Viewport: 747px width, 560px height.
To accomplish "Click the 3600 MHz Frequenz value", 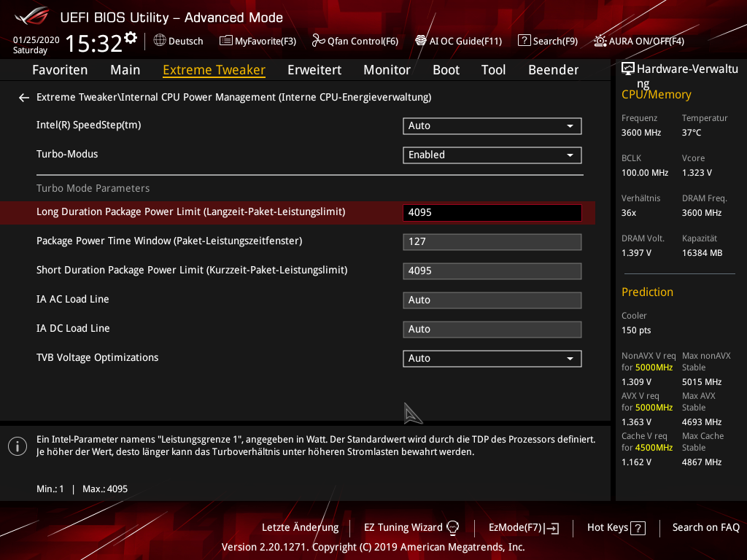I will 640,133.
